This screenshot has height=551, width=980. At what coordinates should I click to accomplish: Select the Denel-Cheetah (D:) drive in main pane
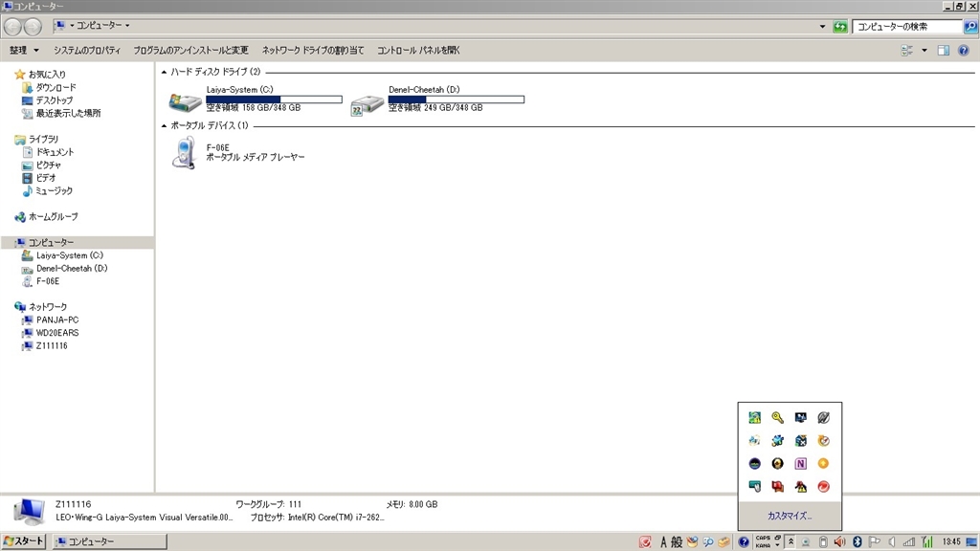click(x=437, y=99)
